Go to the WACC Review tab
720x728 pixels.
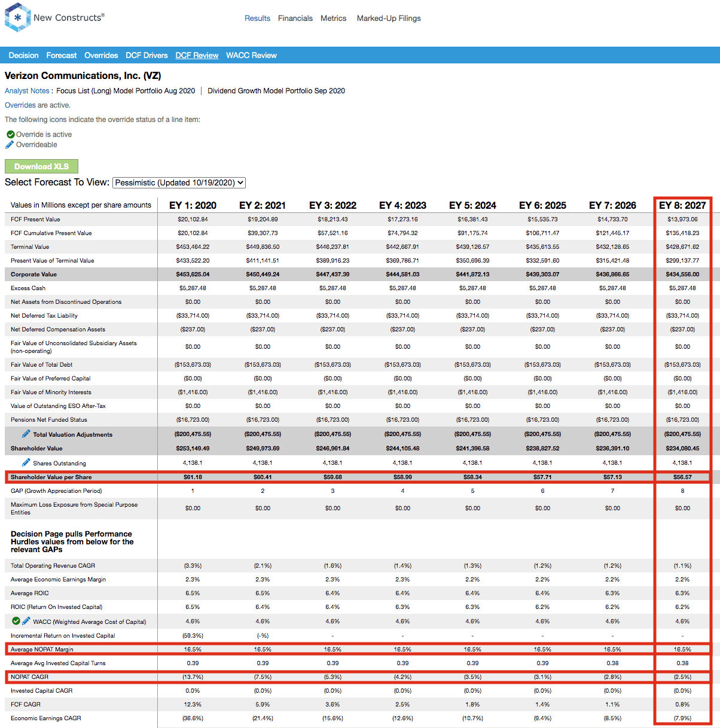[251, 55]
